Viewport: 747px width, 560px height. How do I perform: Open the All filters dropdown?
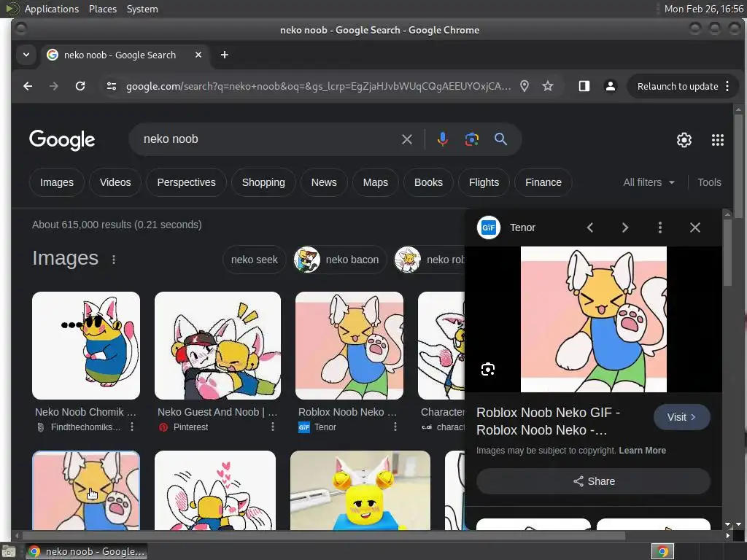(x=649, y=182)
